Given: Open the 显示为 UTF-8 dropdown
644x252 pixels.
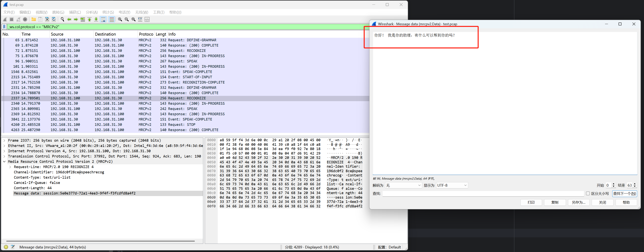Looking at the screenshot, I should pos(452,185).
